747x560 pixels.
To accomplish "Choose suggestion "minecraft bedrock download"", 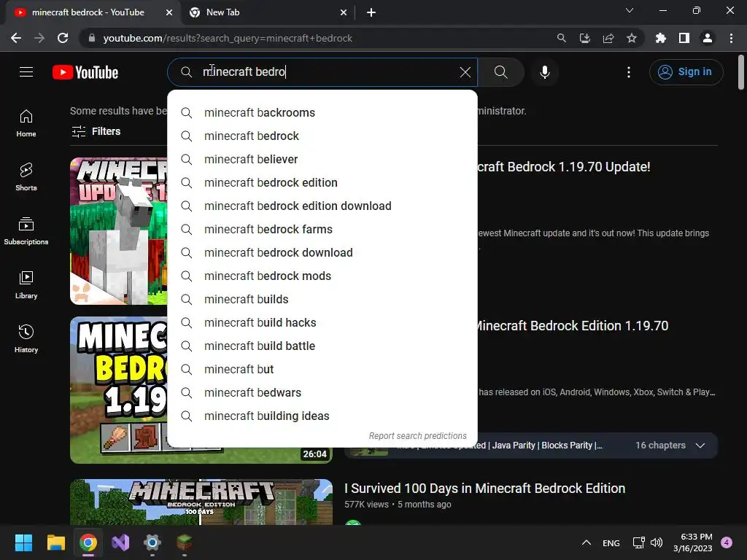I will tap(322, 253).
